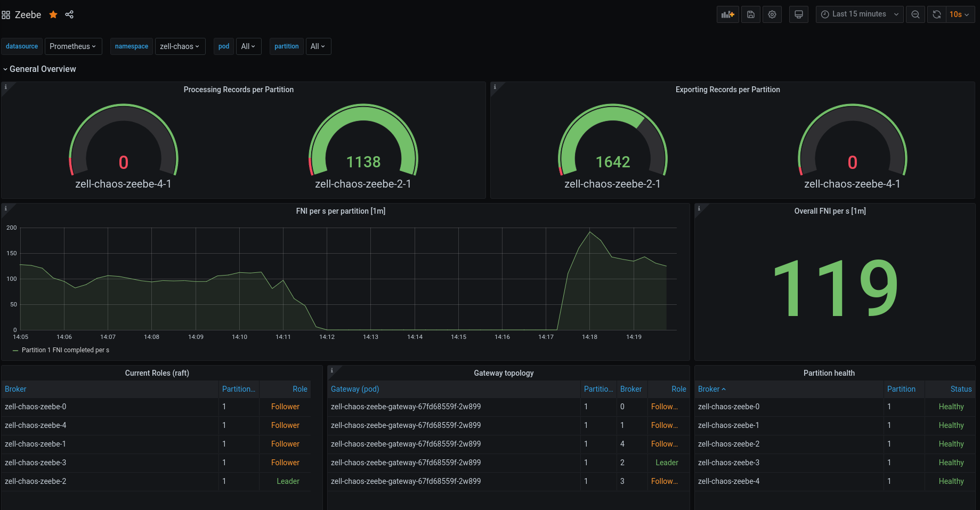
Task: Change the zell-chaos namespace selection
Action: [180, 46]
